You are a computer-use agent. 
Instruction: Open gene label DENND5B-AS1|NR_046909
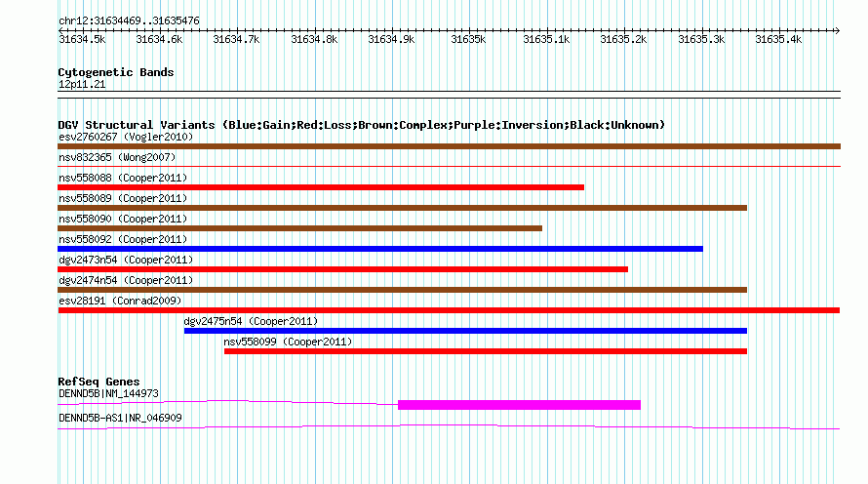[x=120, y=418]
